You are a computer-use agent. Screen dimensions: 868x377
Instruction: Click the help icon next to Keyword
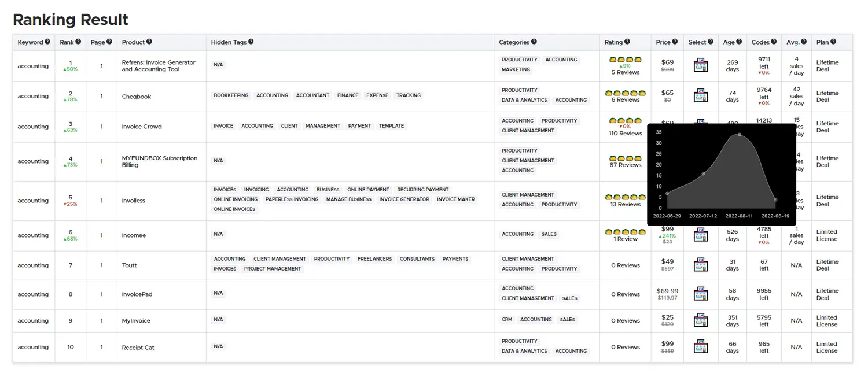pos(47,42)
